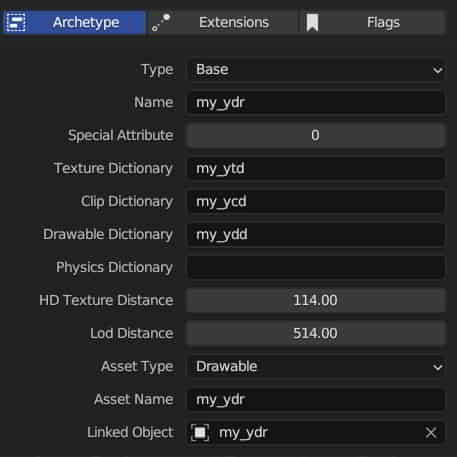Click the Flags bookmark icon
The height and width of the screenshot is (457, 457).
pyautogui.click(x=312, y=23)
